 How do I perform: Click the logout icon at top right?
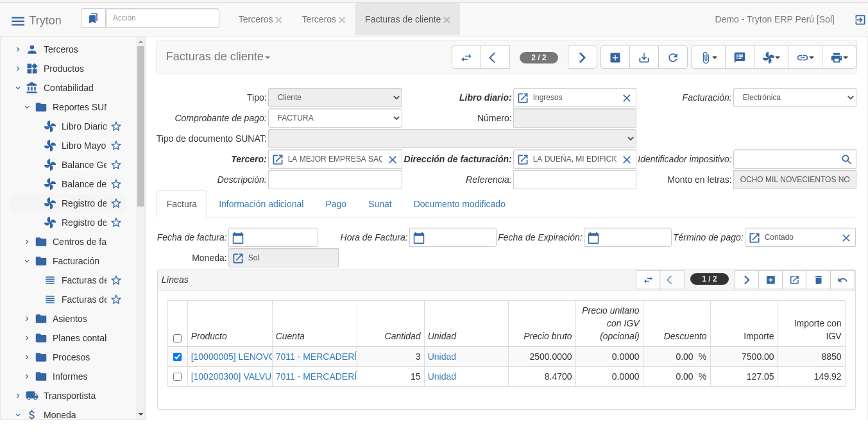pos(860,20)
